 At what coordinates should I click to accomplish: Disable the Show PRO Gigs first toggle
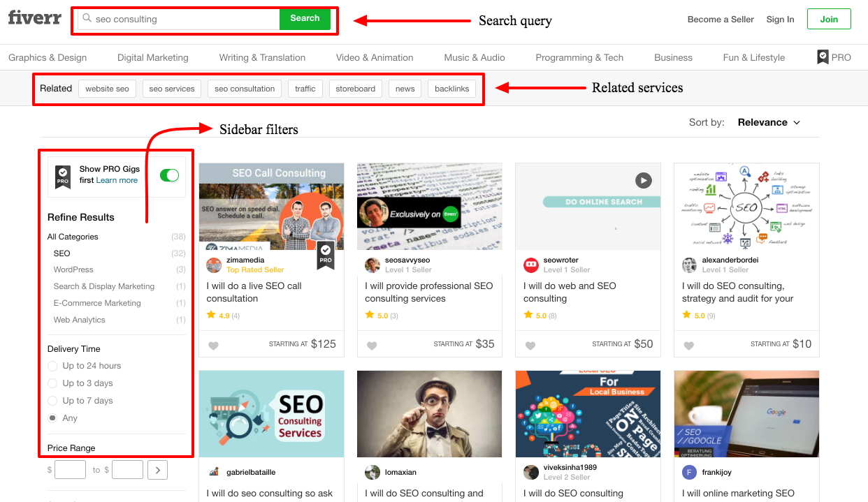[x=168, y=175]
